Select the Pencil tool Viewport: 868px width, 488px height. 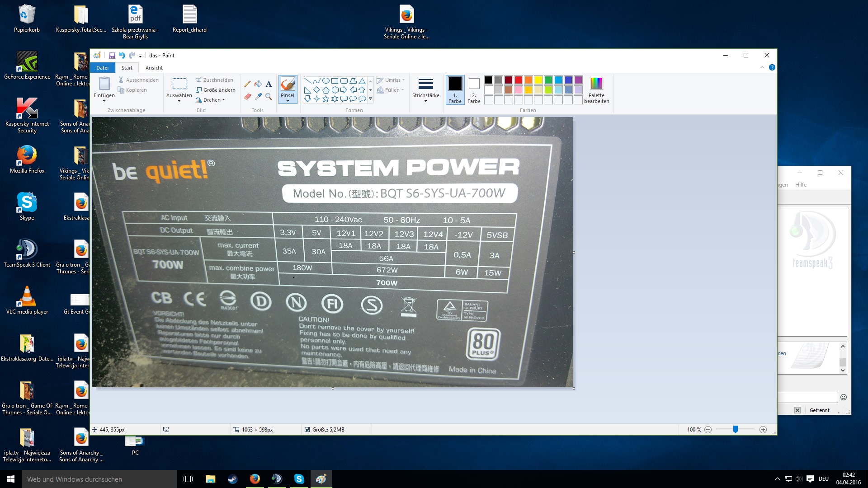click(x=247, y=84)
